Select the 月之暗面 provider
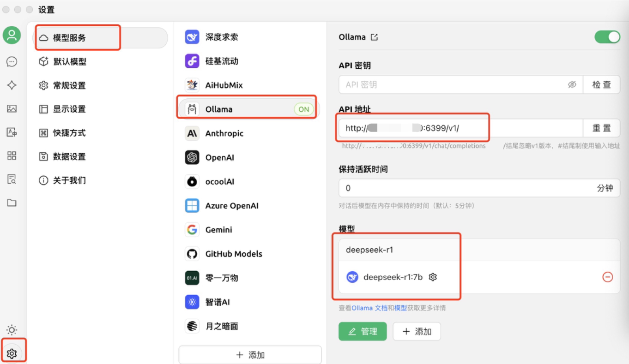This screenshot has width=629, height=364. tap(250, 326)
